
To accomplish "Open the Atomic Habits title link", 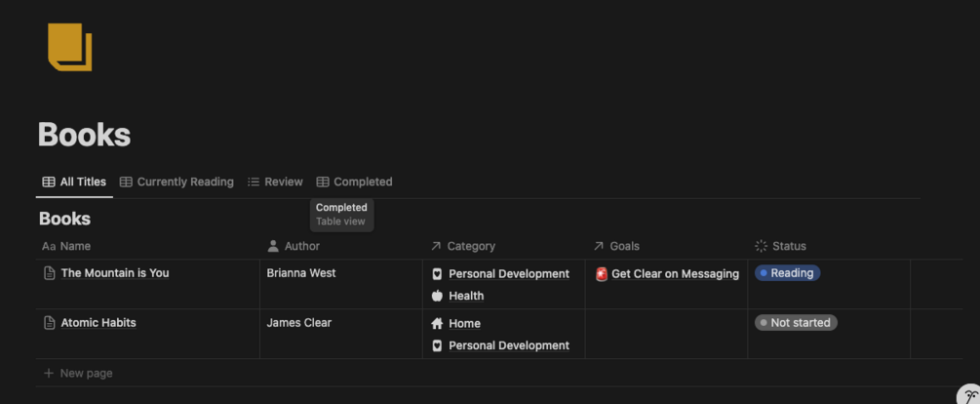I will click(98, 323).
